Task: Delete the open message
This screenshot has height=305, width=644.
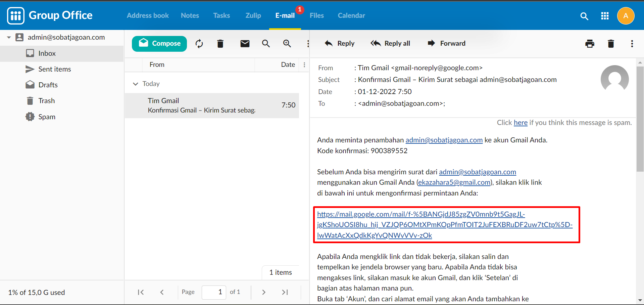Action: (x=611, y=44)
